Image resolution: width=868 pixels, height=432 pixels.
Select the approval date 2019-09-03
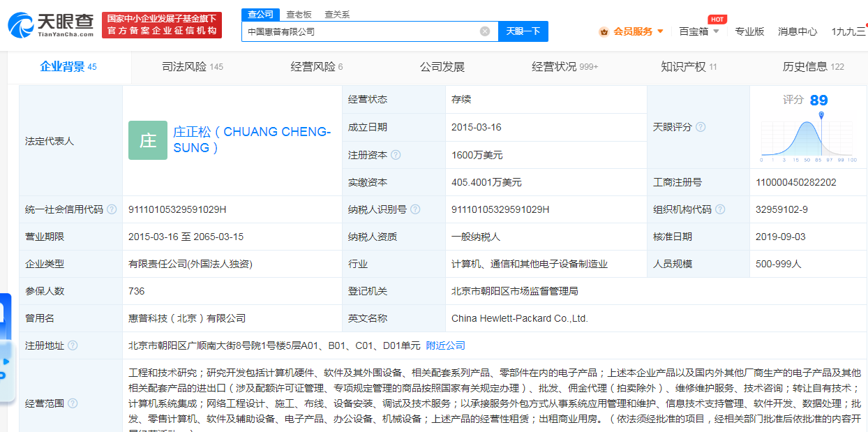pyautogui.click(x=781, y=237)
